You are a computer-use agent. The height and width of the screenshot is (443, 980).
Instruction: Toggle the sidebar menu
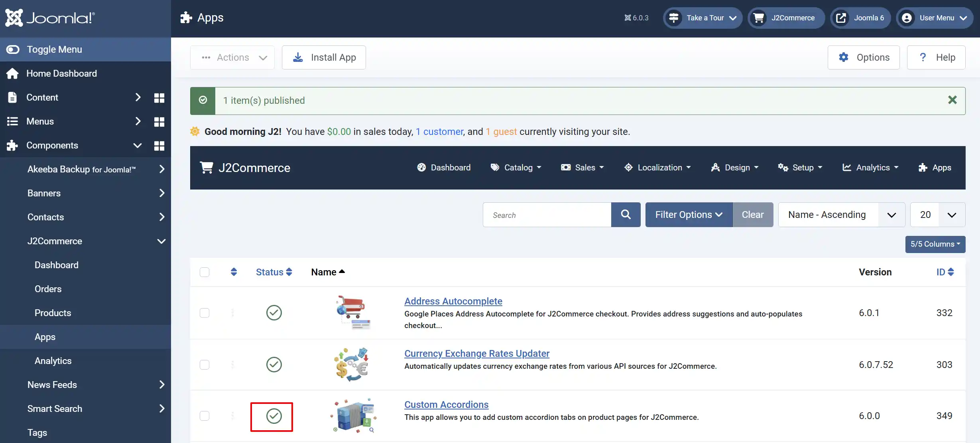85,49
